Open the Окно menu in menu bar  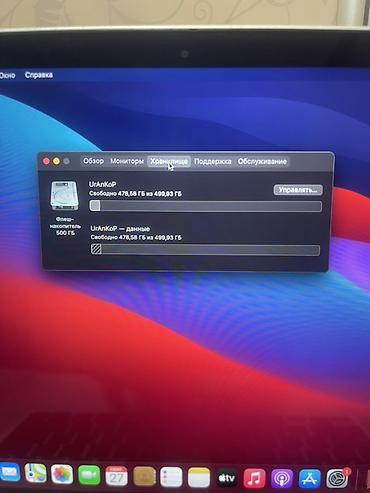(x=7, y=75)
